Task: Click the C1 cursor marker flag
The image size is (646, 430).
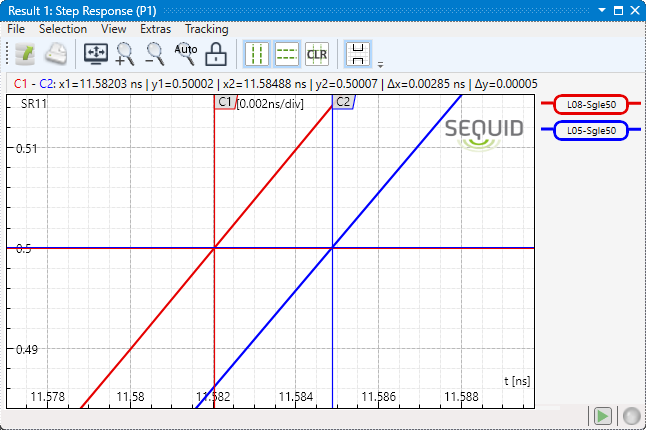Action: click(x=225, y=102)
